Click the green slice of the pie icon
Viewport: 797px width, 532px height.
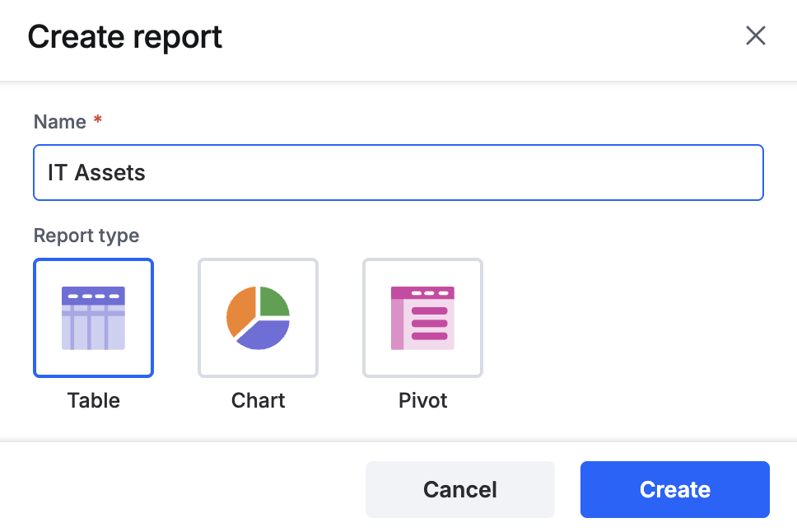click(274, 301)
